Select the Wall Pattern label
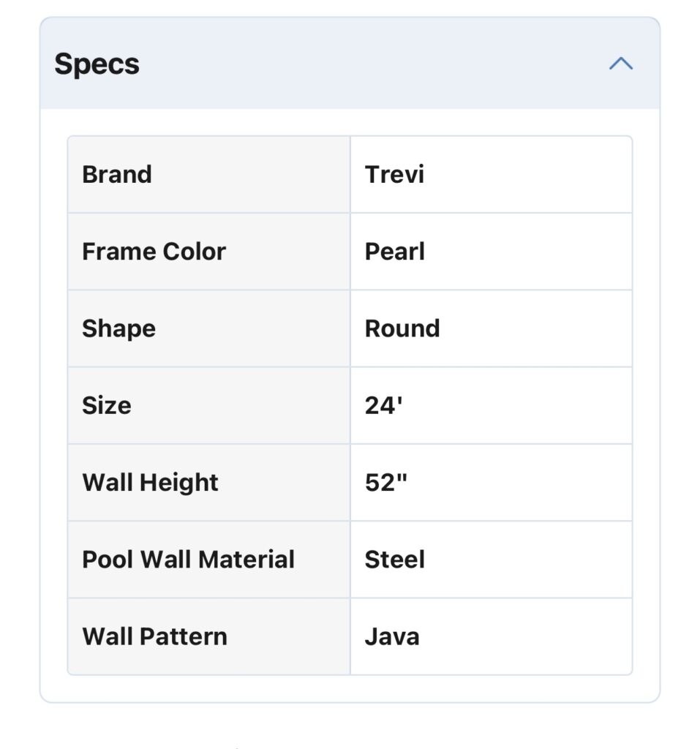700x749 pixels. pos(155,637)
